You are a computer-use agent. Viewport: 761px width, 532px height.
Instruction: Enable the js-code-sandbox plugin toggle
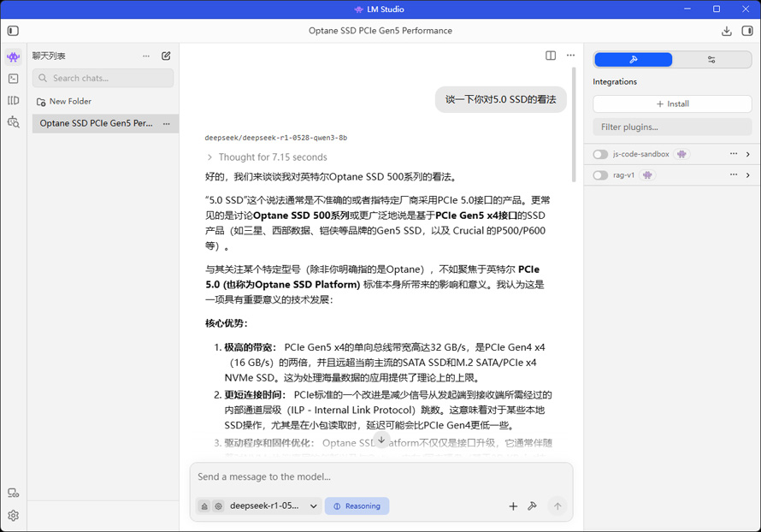pos(601,154)
